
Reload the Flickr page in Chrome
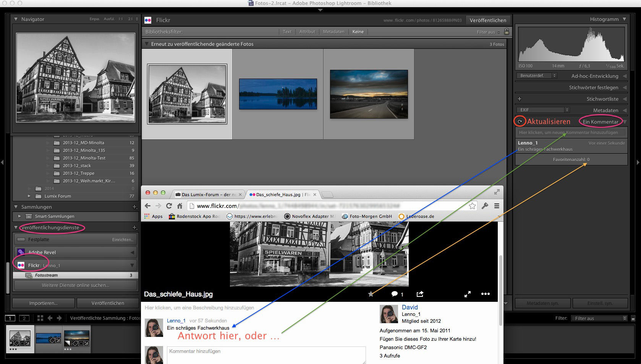pos(169,206)
